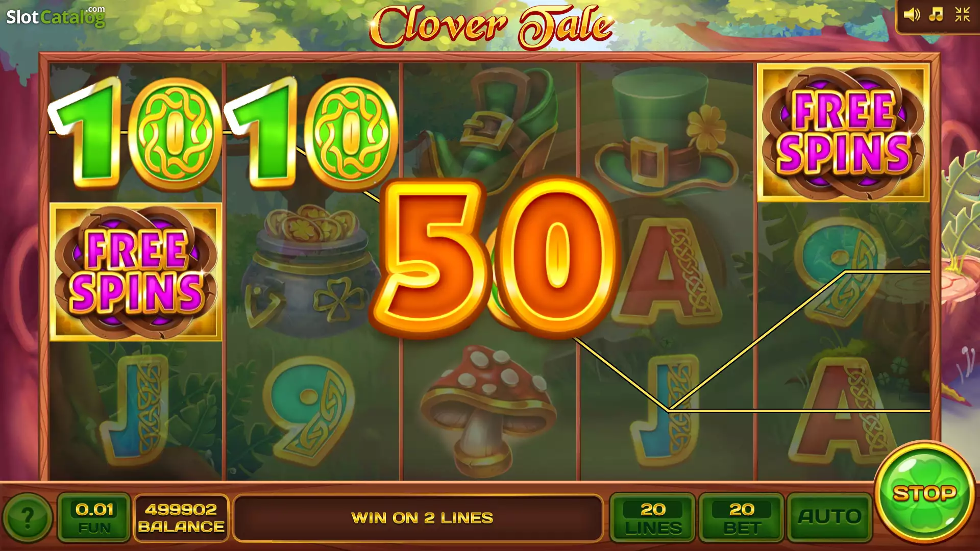Click the big orange 50 win amount
Image resolution: width=980 pixels, height=551 pixels.
[494, 259]
